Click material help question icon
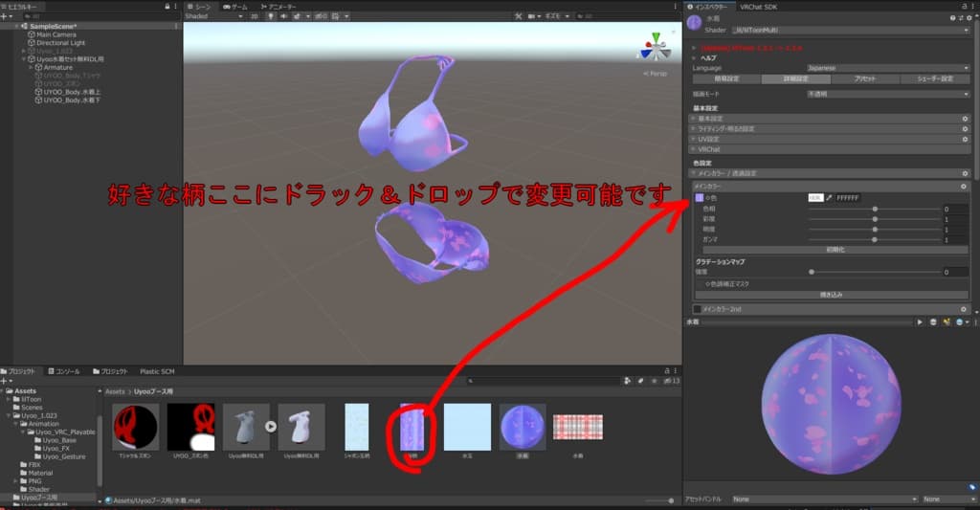 (x=952, y=18)
